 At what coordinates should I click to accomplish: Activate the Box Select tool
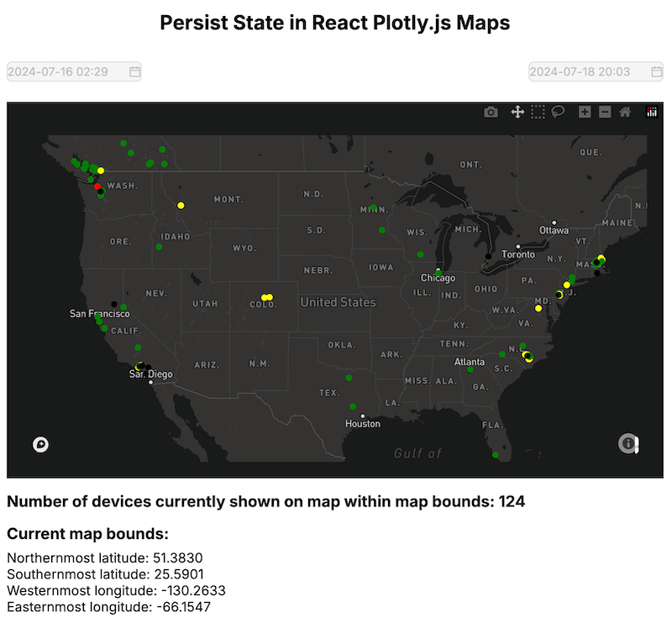tap(538, 111)
